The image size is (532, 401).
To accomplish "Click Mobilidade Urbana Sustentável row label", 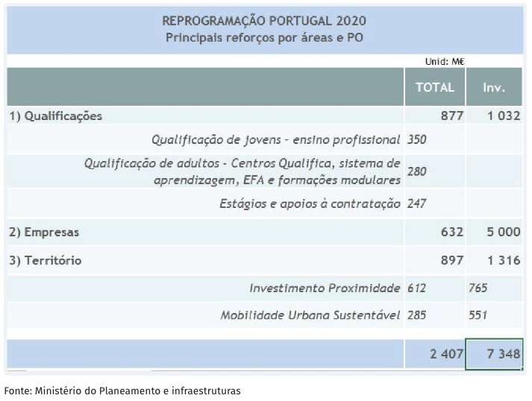I will [x=310, y=315].
